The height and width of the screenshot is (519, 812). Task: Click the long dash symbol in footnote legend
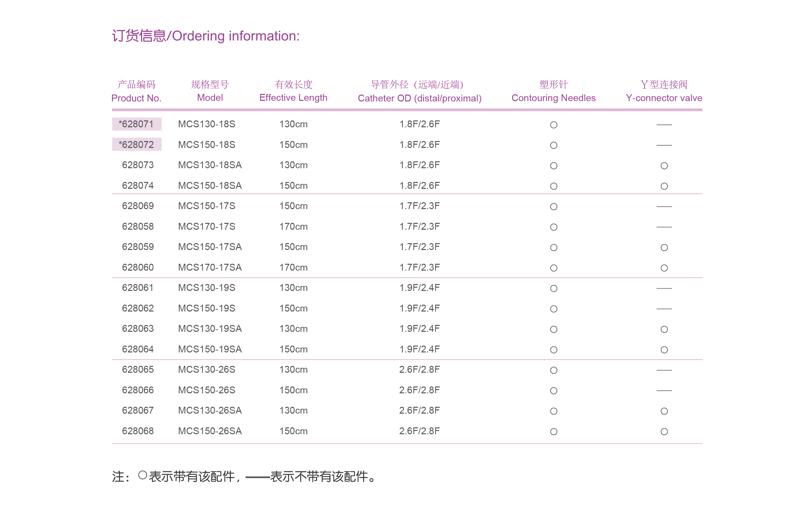pyautogui.click(x=257, y=477)
